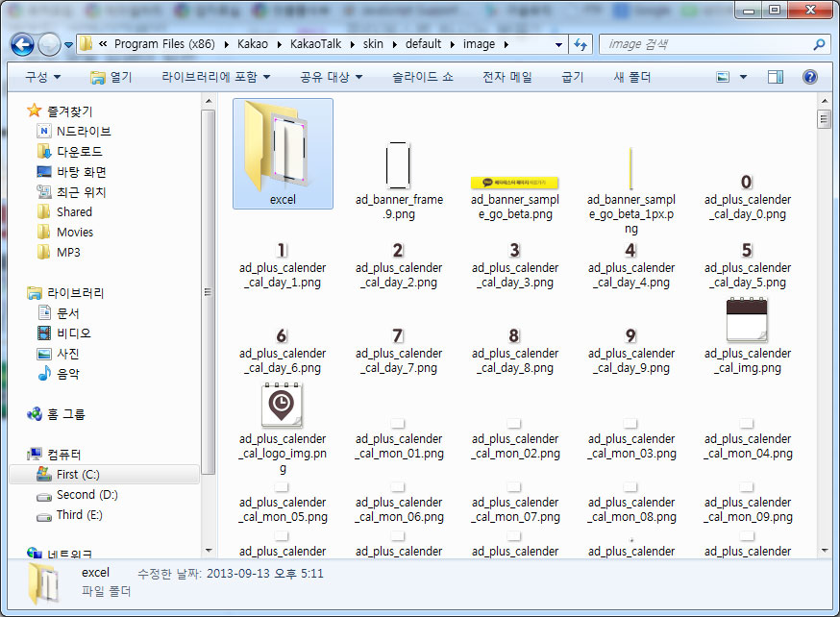The width and height of the screenshot is (840, 617).
Task: Open the change view dropdown arrow
Action: 744,77
